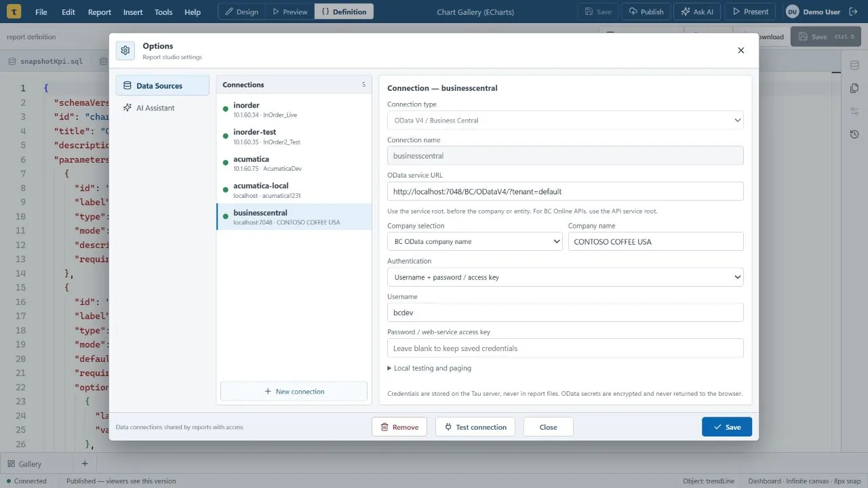Screen dimensions: 868x488
Task: Click the green status dot for acumatica-local
Action: [226, 190]
